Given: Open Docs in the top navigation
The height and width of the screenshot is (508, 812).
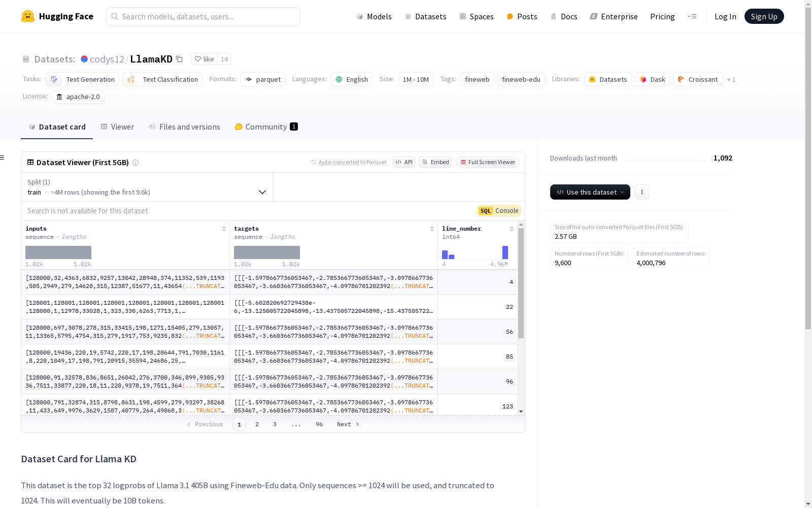Looking at the screenshot, I should (564, 16).
